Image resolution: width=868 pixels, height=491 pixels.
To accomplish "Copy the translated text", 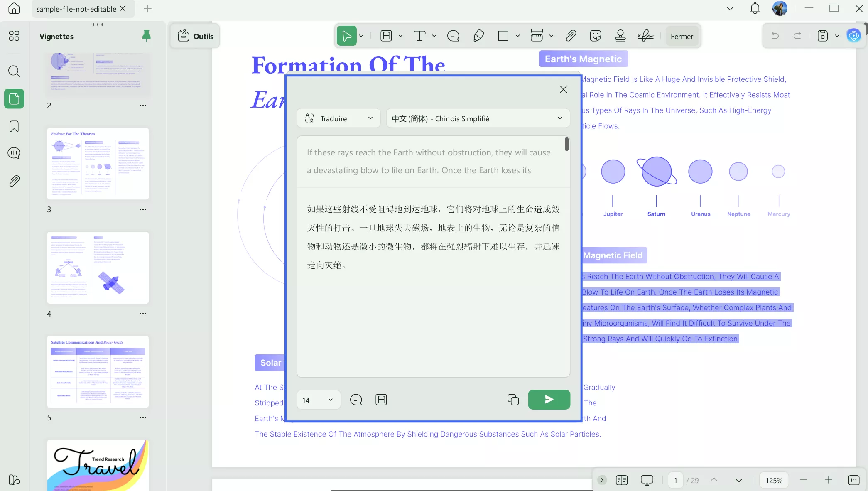I will (513, 400).
